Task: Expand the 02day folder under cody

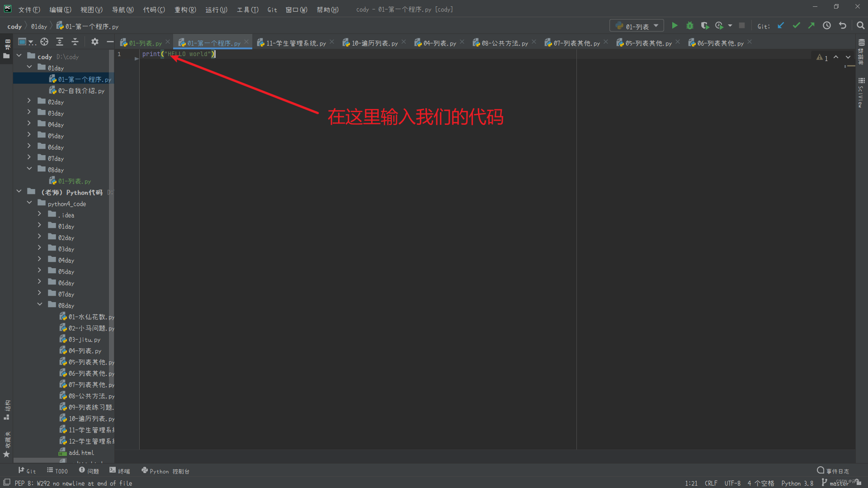Action: pyautogui.click(x=29, y=101)
